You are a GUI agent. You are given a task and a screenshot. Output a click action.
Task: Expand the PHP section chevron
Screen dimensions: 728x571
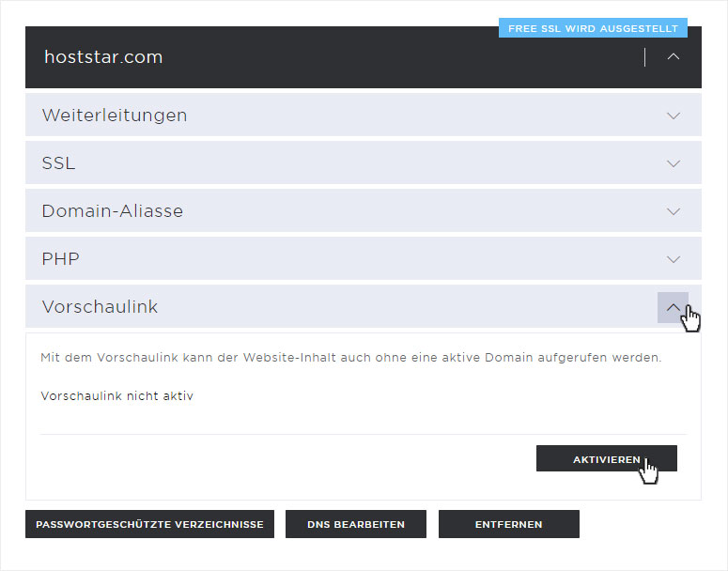pyautogui.click(x=674, y=259)
